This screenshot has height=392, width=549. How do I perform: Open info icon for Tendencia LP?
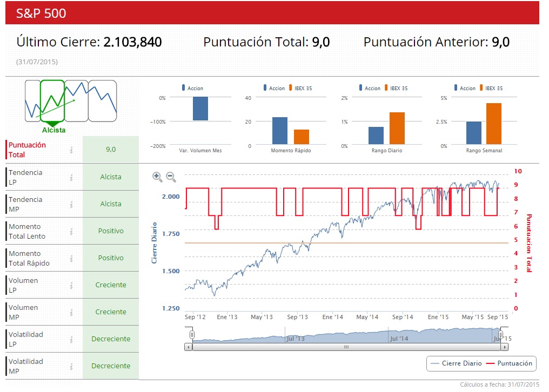71,178
